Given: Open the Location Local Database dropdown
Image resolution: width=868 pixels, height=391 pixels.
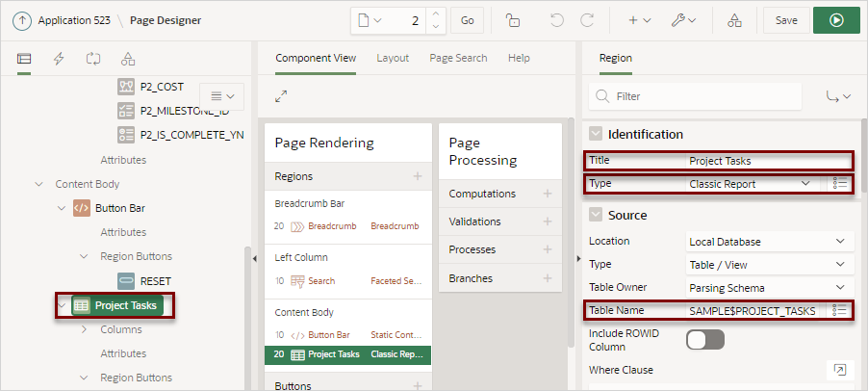Looking at the screenshot, I should pyautogui.click(x=770, y=242).
